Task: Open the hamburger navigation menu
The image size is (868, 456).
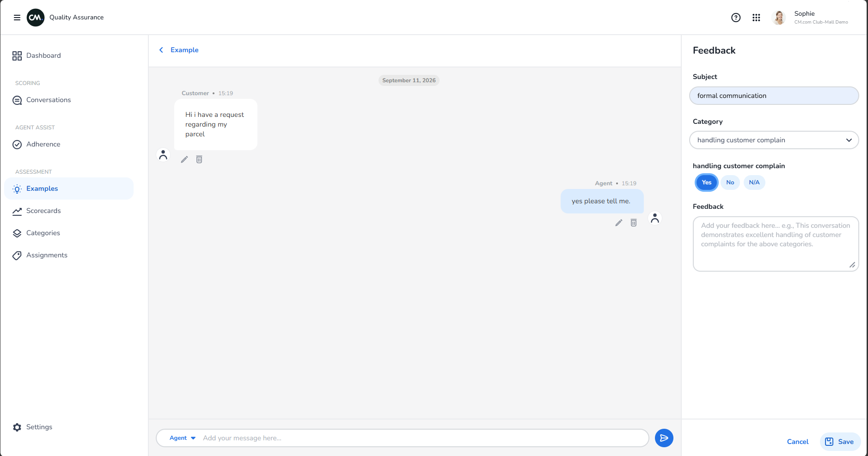Action: coord(17,18)
